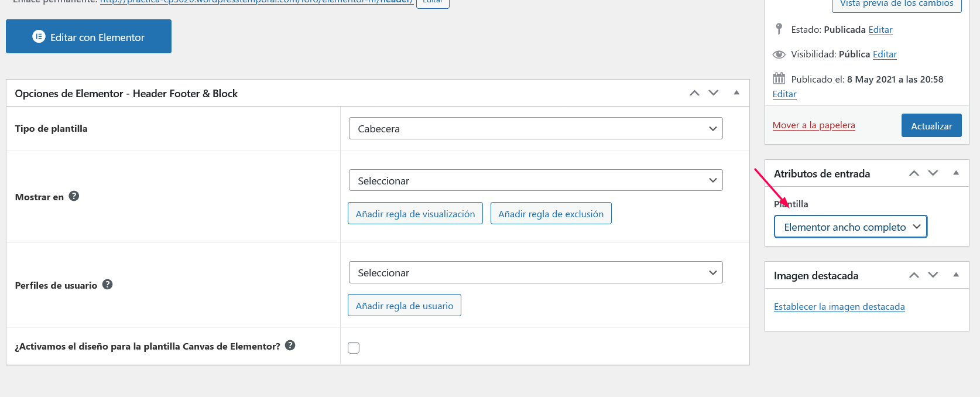Move the Opciones de Elementor panel down

tap(713, 93)
